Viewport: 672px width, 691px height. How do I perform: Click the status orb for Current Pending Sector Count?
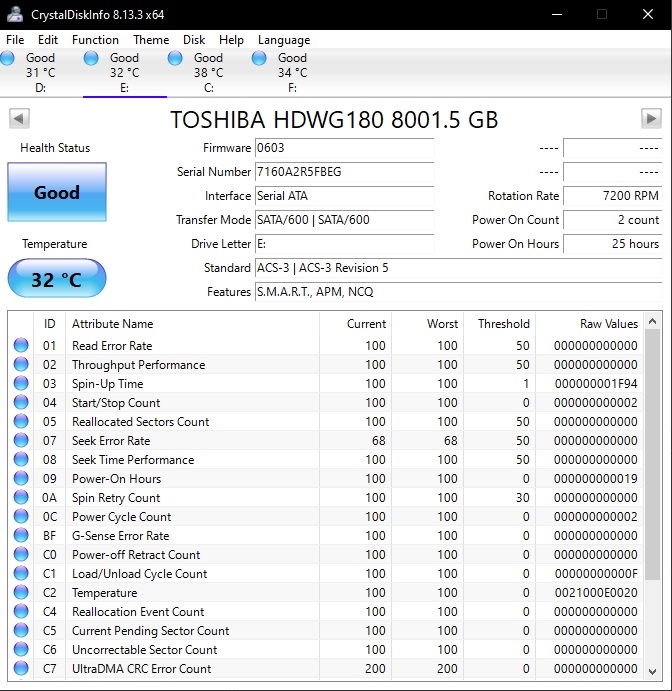click(x=21, y=630)
